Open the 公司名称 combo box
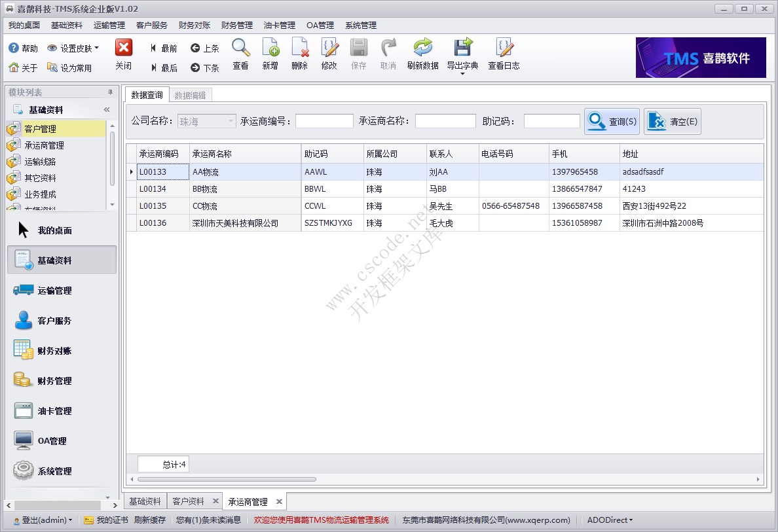The image size is (778, 532). pos(206,122)
